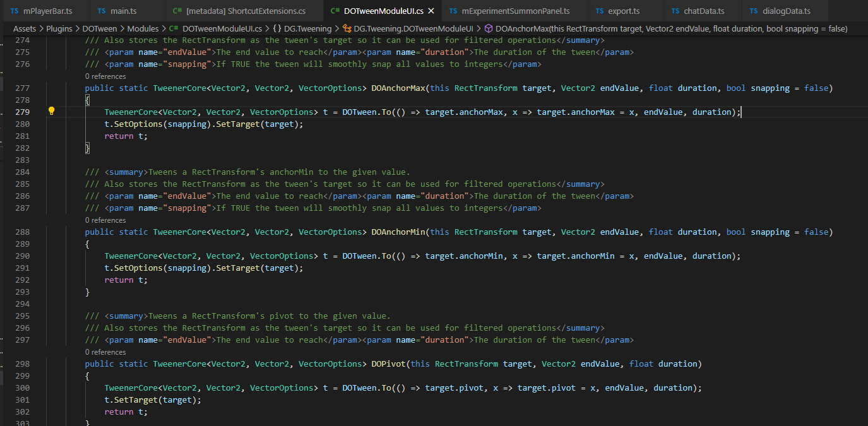Screen dimensions: 868x426
Task: Click the TypeScript icon on the dialogData.ts tab
Action: tap(754, 10)
